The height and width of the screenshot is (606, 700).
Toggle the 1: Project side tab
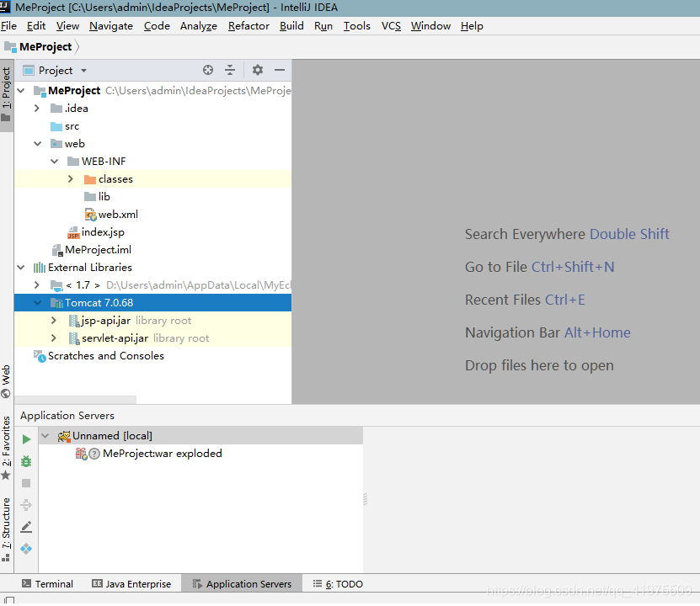tap(6, 95)
